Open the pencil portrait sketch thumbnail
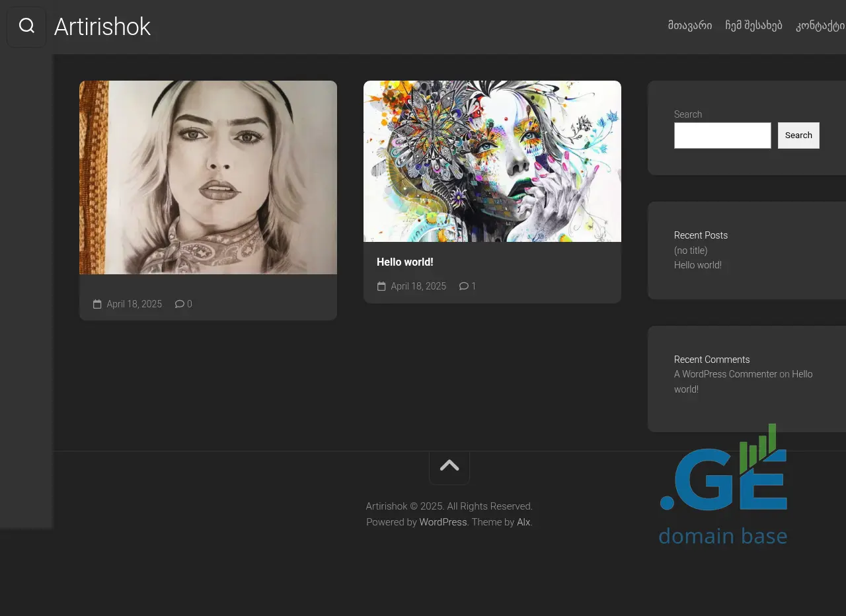846x616 pixels. (208, 177)
